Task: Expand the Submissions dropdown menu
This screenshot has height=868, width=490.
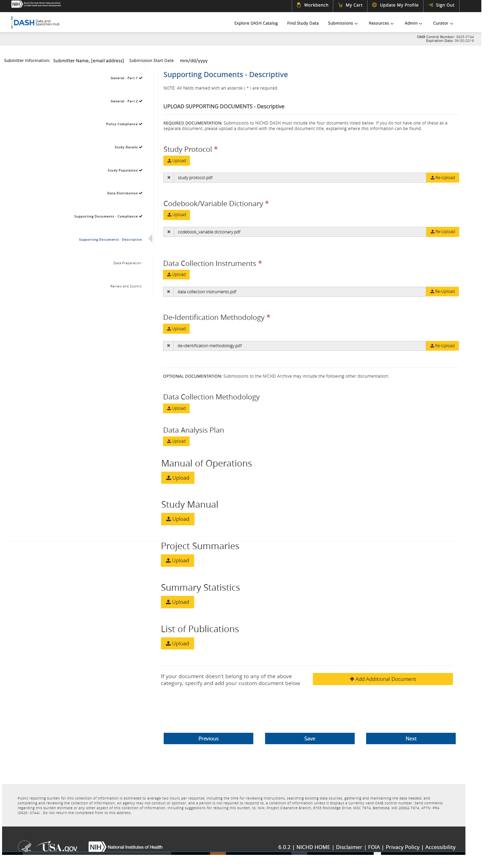Action: pos(343,23)
